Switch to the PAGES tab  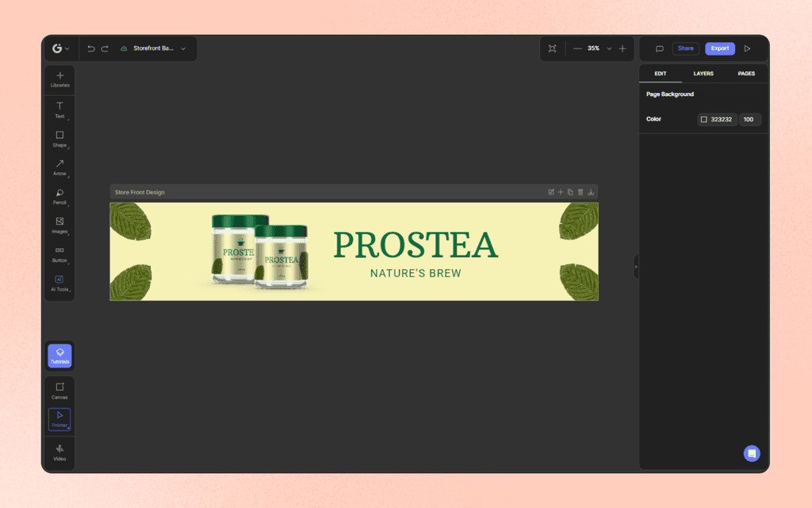point(746,73)
